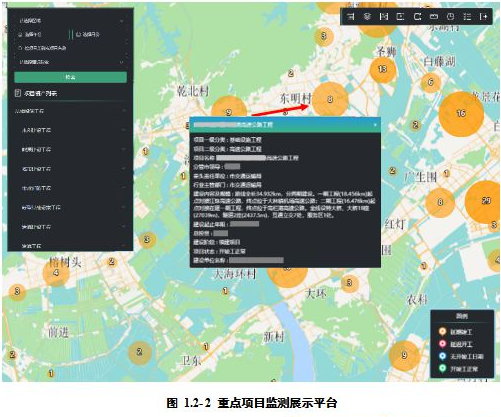The height and width of the screenshot is (417, 501).
Task: Open the pie chart statistics icon
Action: coord(450,16)
